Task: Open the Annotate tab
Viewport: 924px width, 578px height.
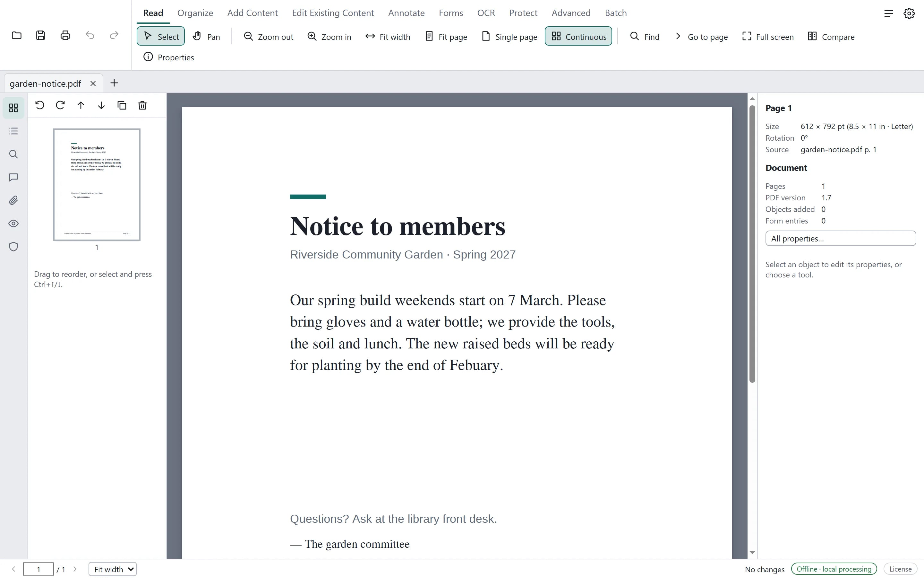Action: click(x=406, y=13)
